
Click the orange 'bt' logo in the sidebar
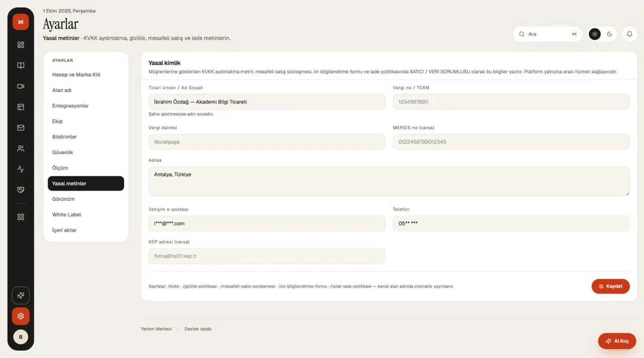(x=21, y=22)
